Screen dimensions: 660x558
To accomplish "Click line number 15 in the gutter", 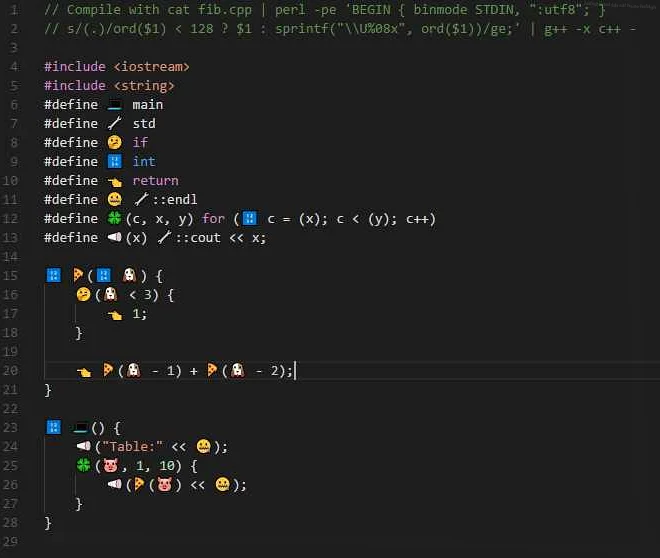I will [x=11, y=275].
